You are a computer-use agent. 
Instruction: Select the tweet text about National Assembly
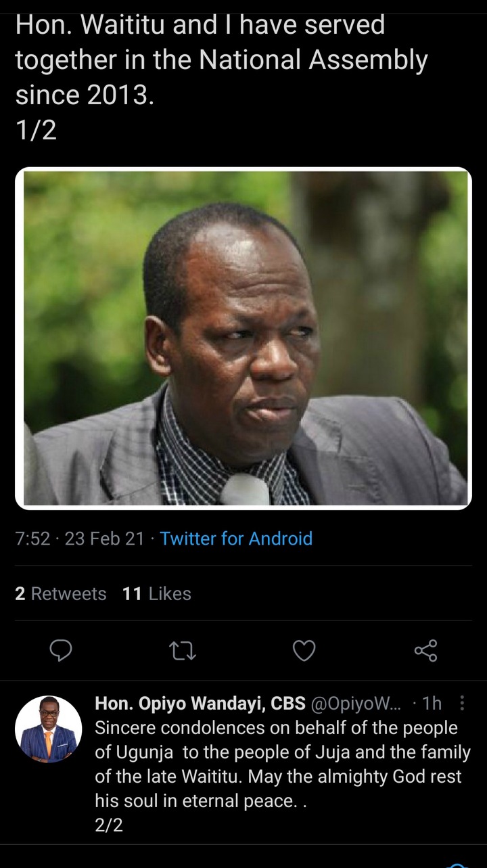[221, 60]
